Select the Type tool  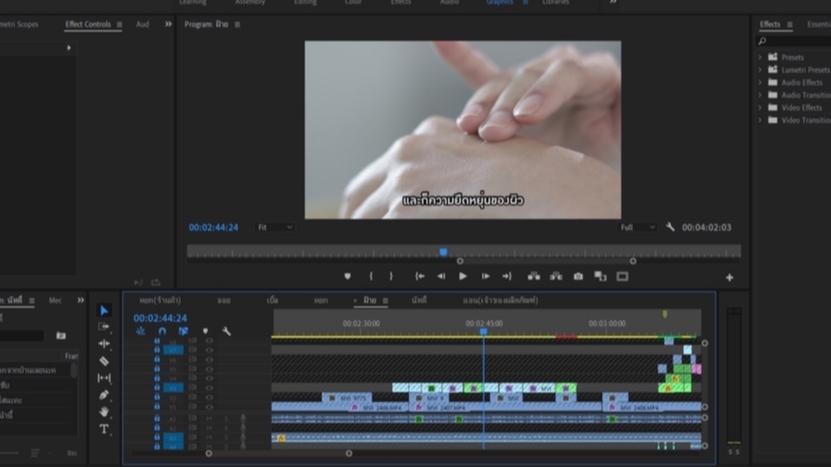click(104, 429)
